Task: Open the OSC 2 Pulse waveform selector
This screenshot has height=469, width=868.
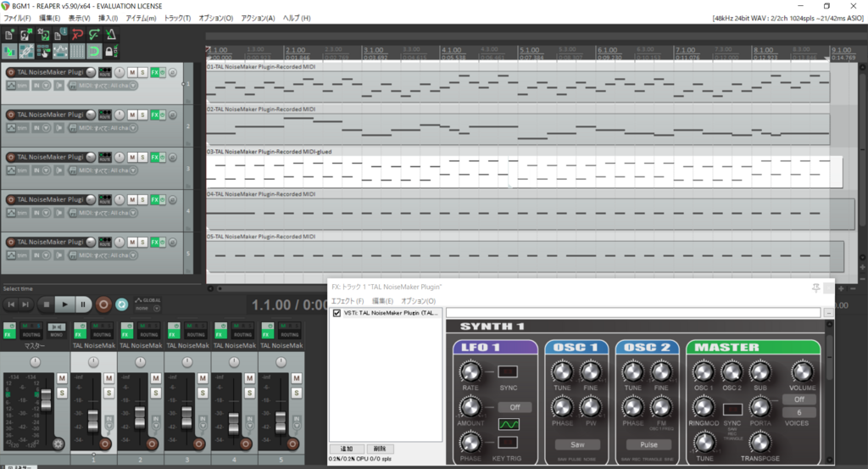Action: click(648, 444)
